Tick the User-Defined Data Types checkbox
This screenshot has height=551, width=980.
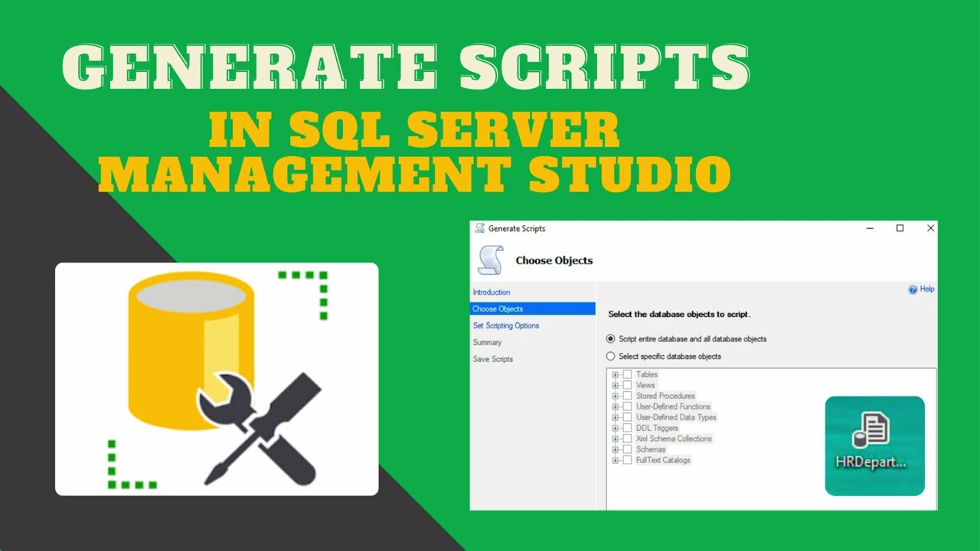coord(627,418)
